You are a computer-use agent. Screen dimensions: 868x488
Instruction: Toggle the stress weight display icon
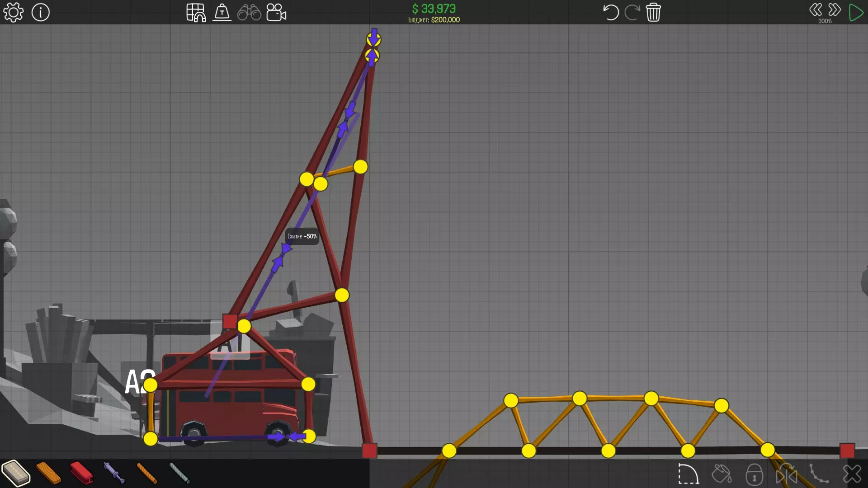[x=222, y=12]
